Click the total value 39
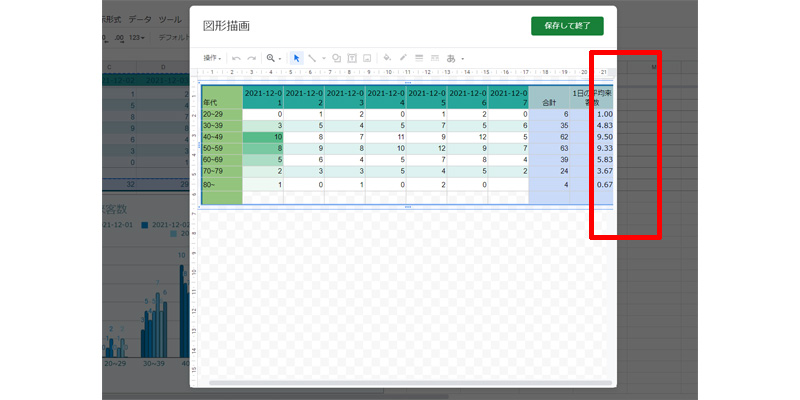This screenshot has height=400, width=800. (x=563, y=160)
